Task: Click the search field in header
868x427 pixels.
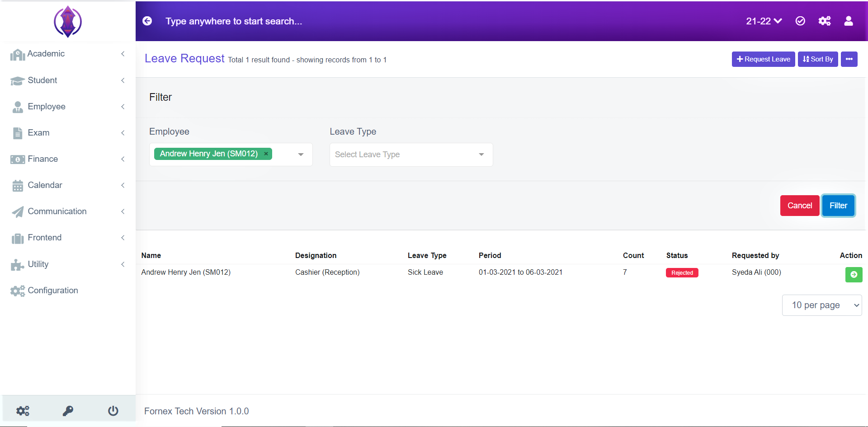Action: pyautogui.click(x=234, y=21)
